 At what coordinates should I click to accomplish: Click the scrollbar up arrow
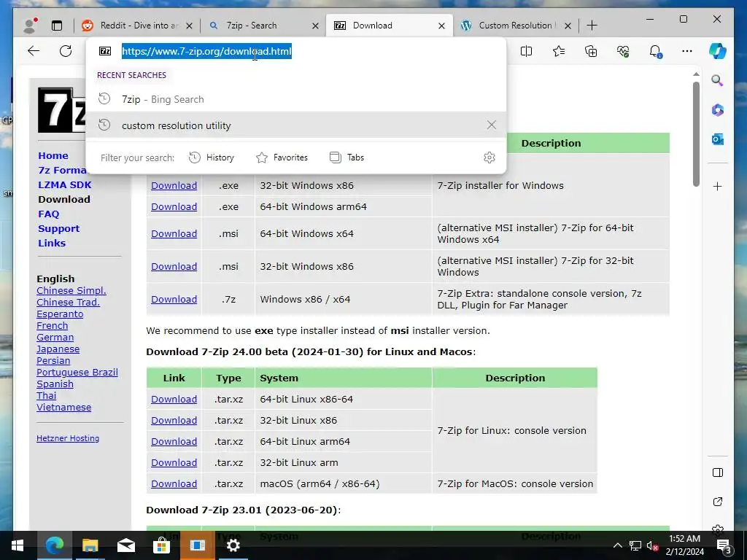click(696, 74)
